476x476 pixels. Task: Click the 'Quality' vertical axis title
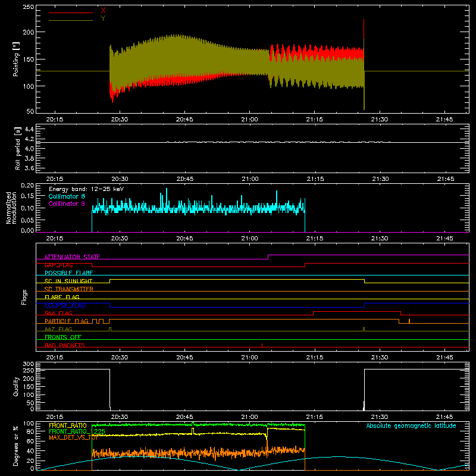[16, 386]
